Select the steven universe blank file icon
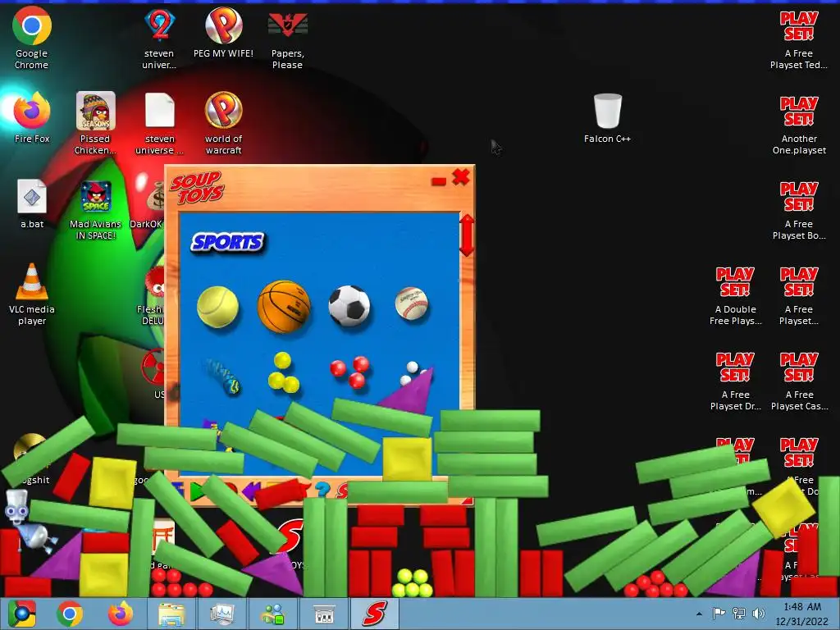This screenshot has height=630, width=840. click(x=160, y=123)
